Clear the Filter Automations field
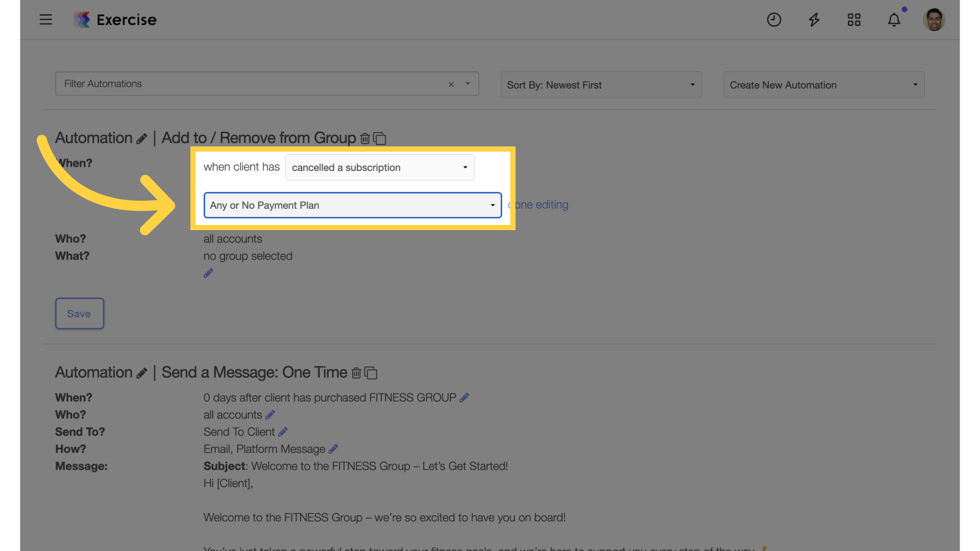Screen dimensions: 980x551 coord(451,84)
